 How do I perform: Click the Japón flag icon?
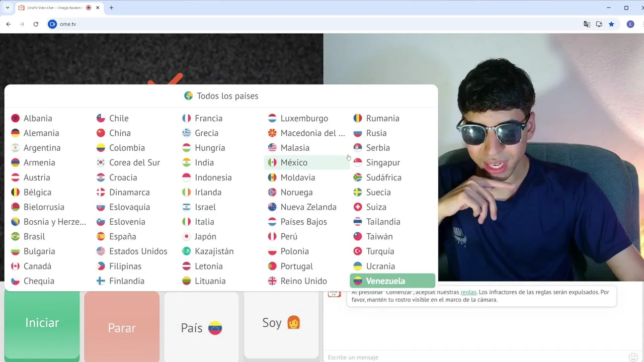[187, 236]
